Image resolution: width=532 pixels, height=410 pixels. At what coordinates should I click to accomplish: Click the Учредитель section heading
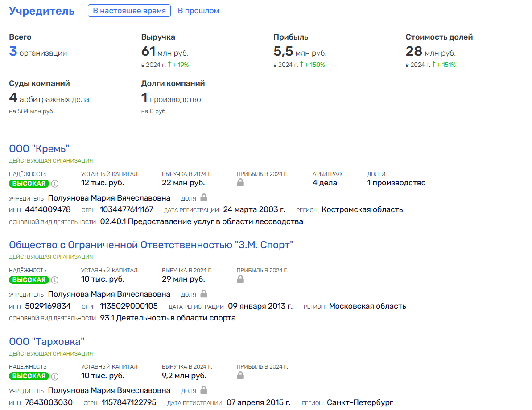[x=42, y=11]
